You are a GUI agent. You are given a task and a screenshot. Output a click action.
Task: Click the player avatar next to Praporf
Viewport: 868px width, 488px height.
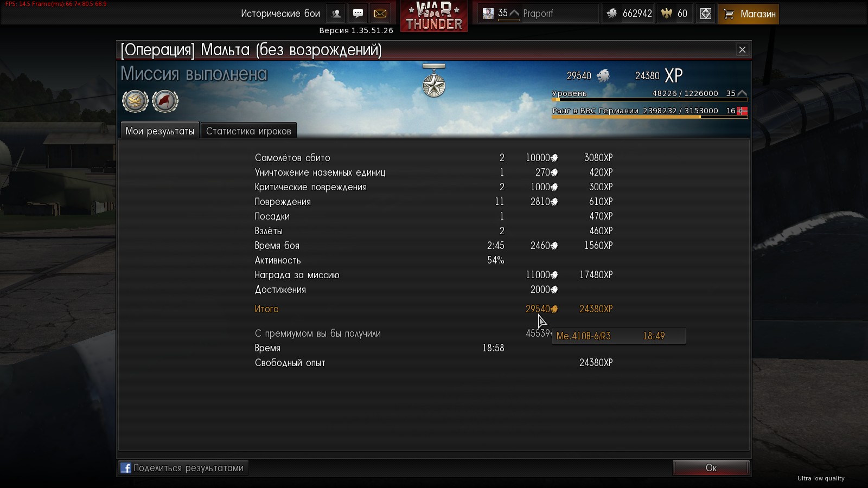point(488,14)
